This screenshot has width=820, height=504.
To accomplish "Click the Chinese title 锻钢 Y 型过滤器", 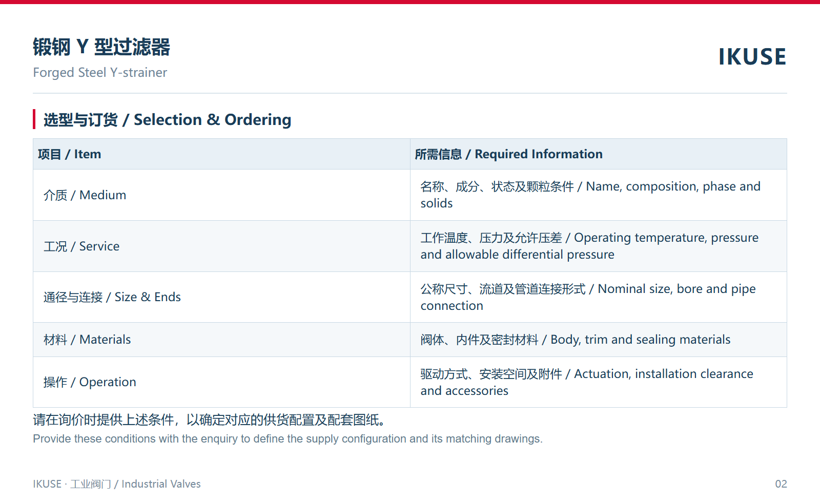I will tap(101, 47).
